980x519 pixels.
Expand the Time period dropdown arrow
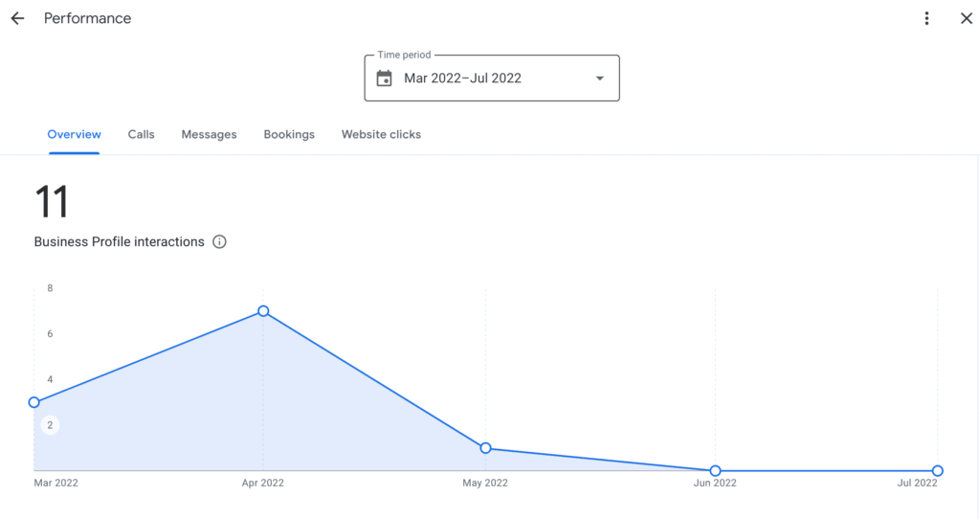599,79
